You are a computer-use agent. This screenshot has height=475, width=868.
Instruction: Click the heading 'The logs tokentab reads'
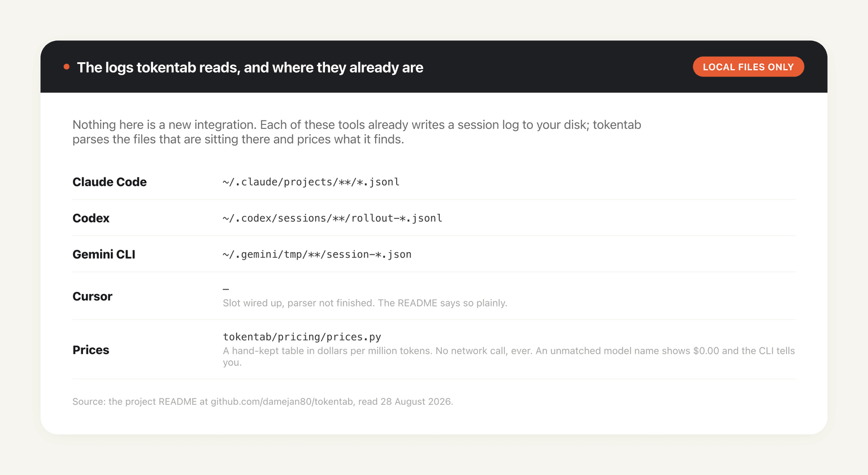(250, 67)
